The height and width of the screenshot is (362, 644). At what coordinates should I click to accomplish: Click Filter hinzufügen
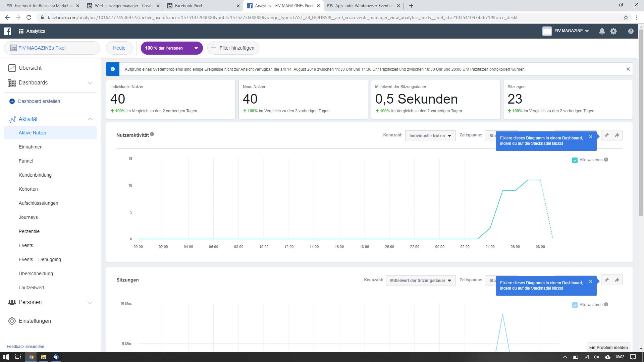(233, 48)
